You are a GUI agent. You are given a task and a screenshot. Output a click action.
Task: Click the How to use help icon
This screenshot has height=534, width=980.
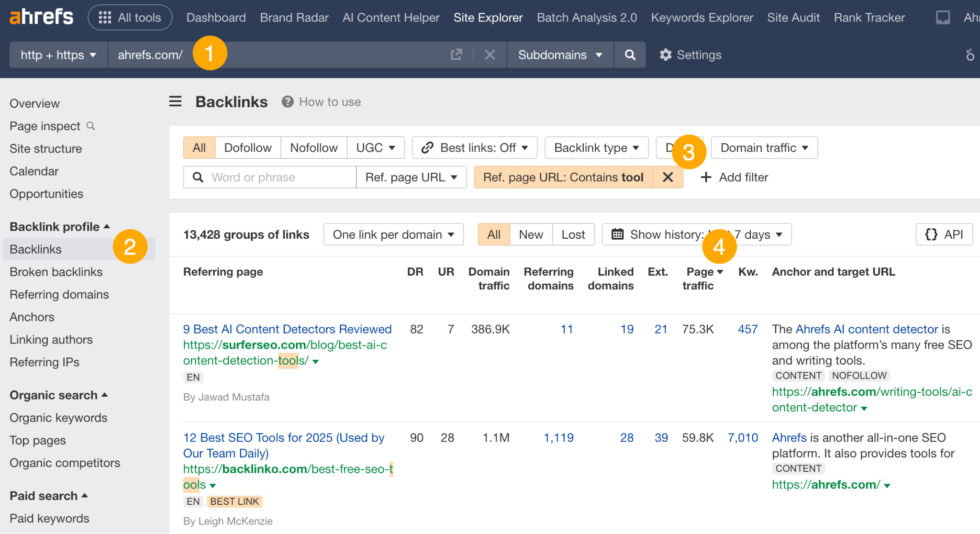pyautogui.click(x=288, y=101)
